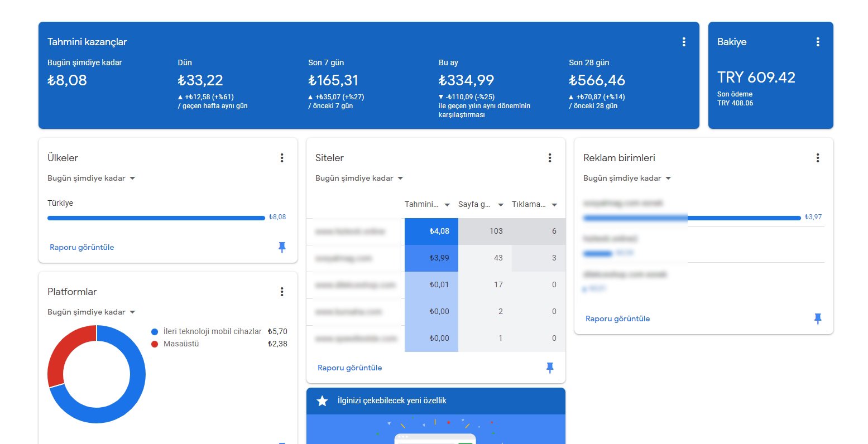
Task: Expand the Ülkeler date range dropdown
Action: pos(92,178)
